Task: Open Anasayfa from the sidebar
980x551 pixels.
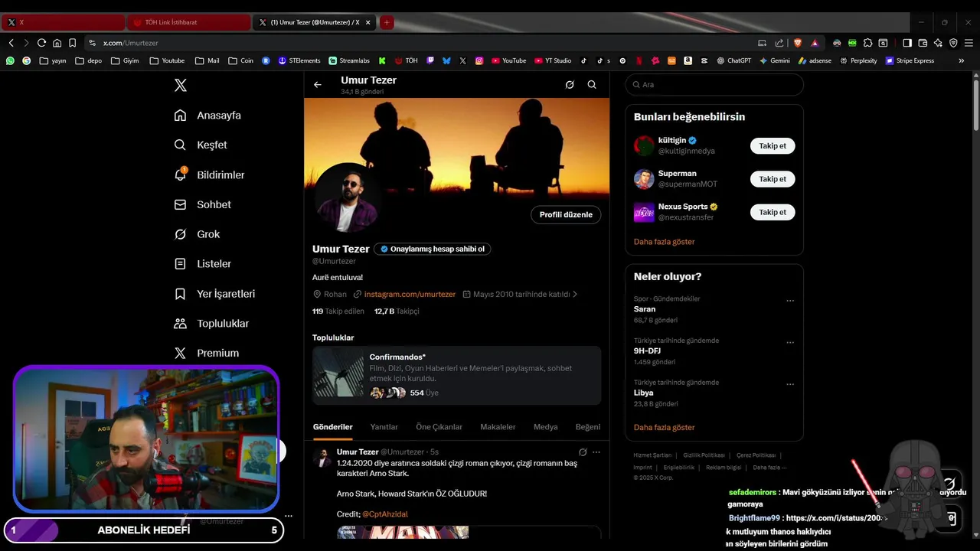Action: pyautogui.click(x=207, y=116)
